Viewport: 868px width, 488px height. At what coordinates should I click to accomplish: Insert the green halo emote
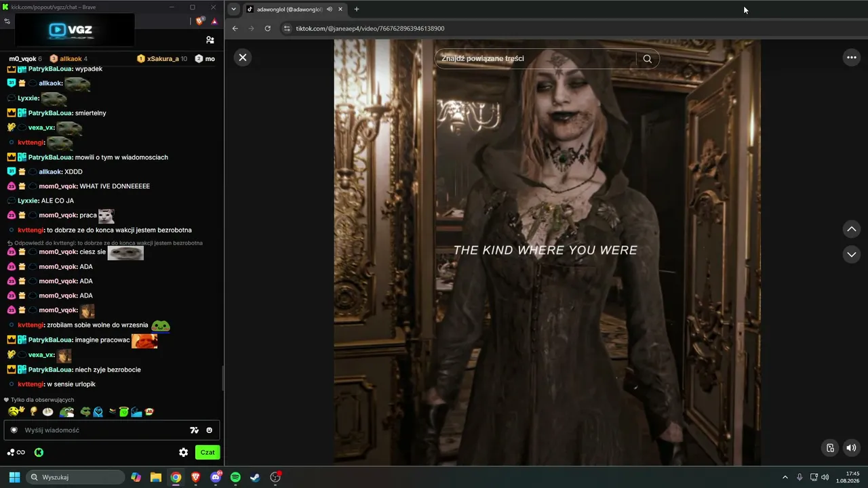(x=123, y=411)
